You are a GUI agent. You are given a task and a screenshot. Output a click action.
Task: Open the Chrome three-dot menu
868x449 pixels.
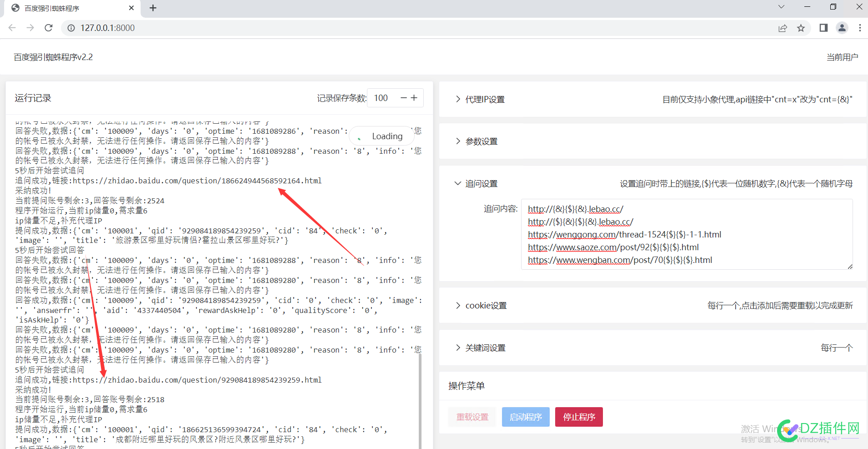click(x=860, y=28)
